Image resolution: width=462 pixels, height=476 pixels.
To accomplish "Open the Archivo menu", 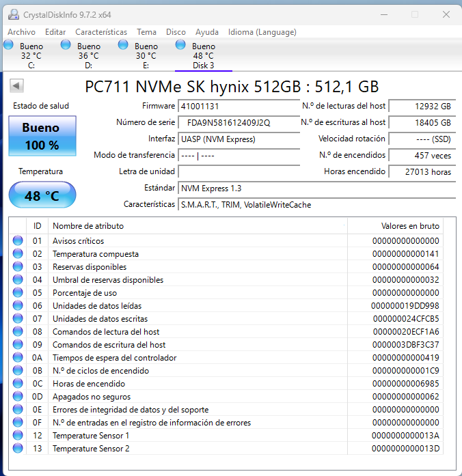I will click(x=22, y=32).
